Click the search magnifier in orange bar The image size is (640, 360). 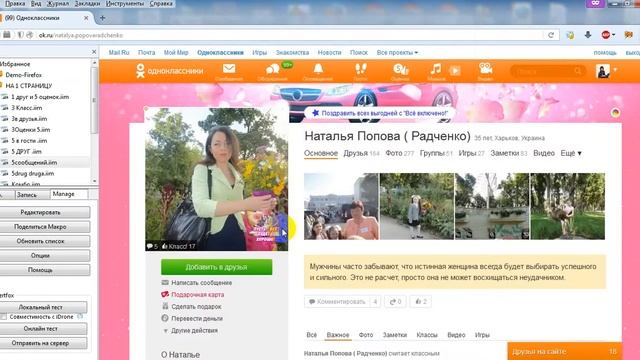578,71
